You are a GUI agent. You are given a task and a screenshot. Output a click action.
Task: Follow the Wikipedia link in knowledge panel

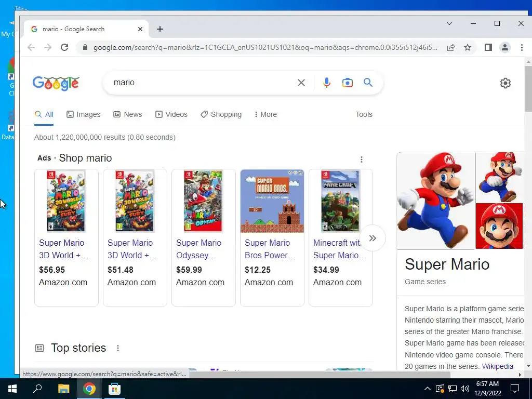tap(497, 366)
